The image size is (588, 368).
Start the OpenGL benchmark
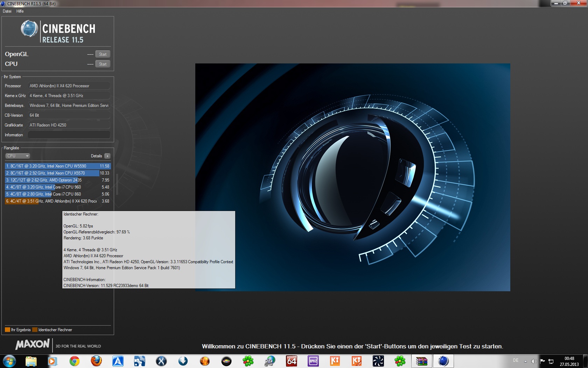click(103, 54)
